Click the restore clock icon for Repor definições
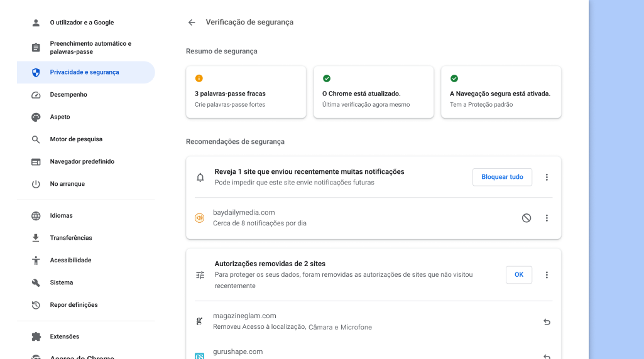Image resolution: width=644 pixels, height=359 pixels. point(36,305)
